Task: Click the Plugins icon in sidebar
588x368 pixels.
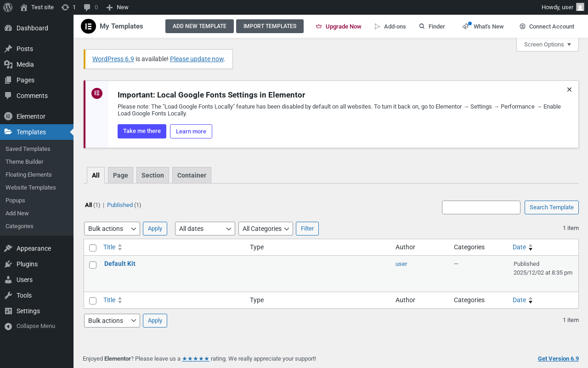Action: click(8, 264)
